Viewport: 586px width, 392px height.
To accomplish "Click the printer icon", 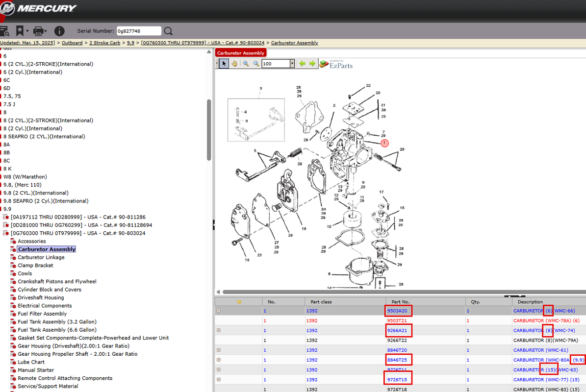I will (38, 31).
